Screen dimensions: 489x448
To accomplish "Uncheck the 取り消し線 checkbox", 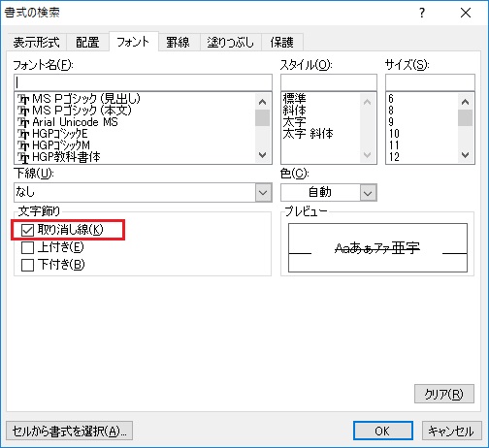I will (x=27, y=230).
